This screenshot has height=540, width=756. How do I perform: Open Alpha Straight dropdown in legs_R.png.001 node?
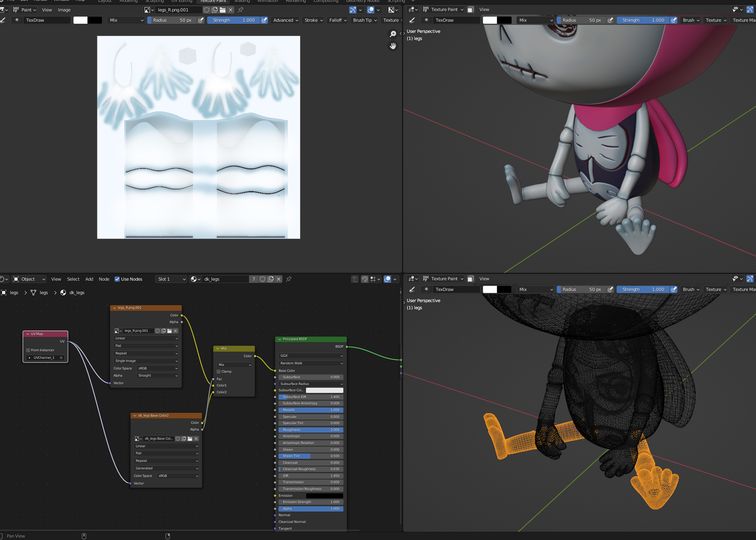tap(157, 375)
